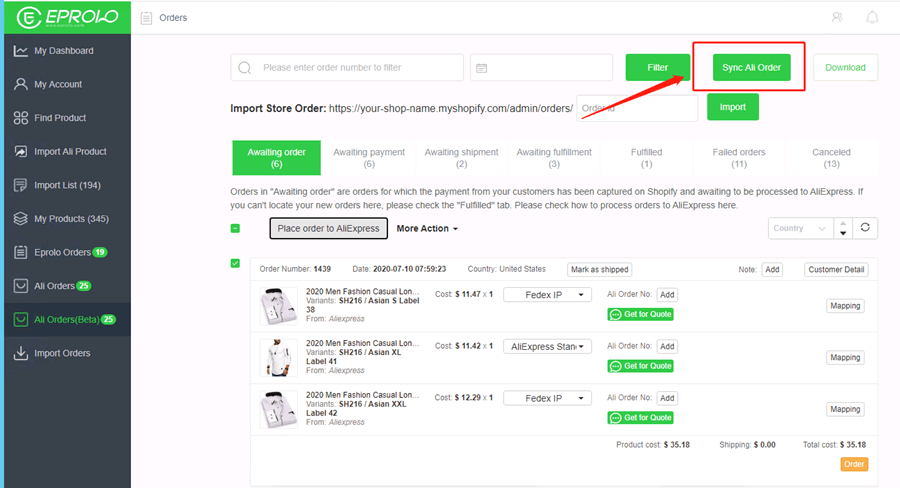900x488 pixels.
Task: Click Mapping for Asian XXL Label 42
Action: (x=845, y=409)
